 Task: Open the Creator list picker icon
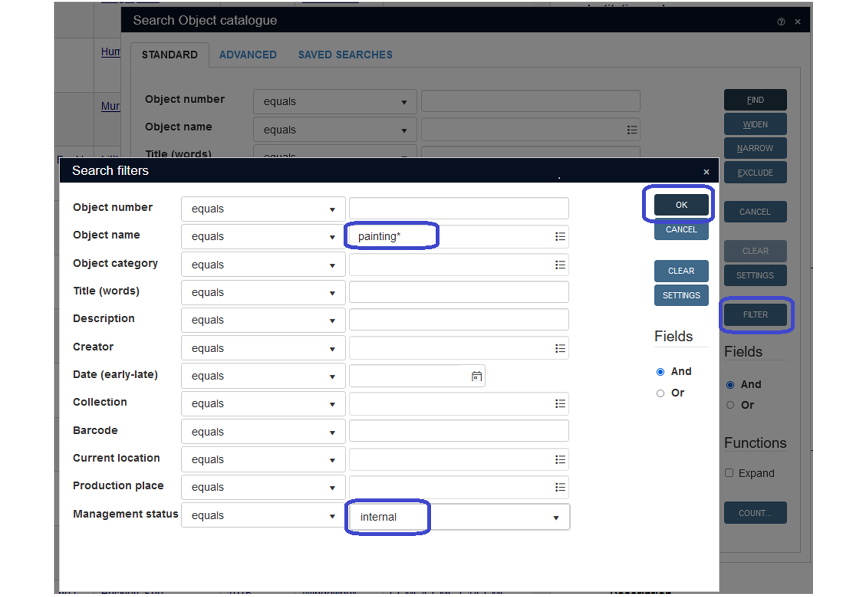coord(560,348)
